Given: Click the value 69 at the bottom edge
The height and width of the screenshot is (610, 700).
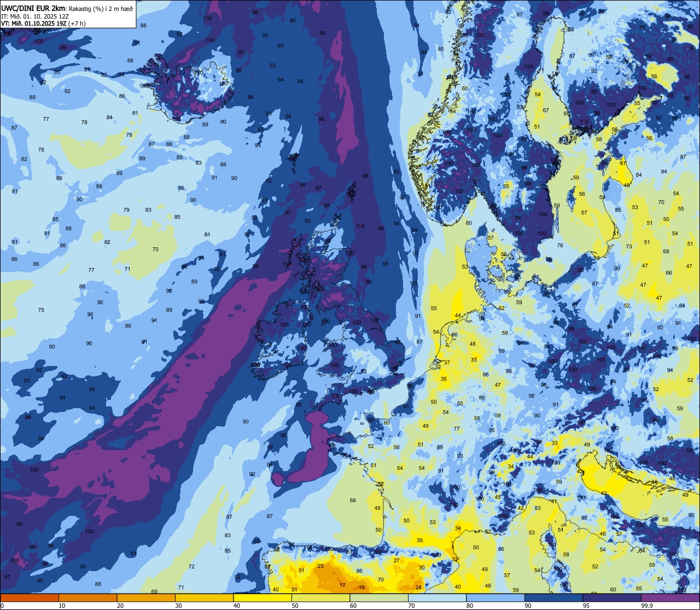Looking at the screenshot, I should 154,591.
